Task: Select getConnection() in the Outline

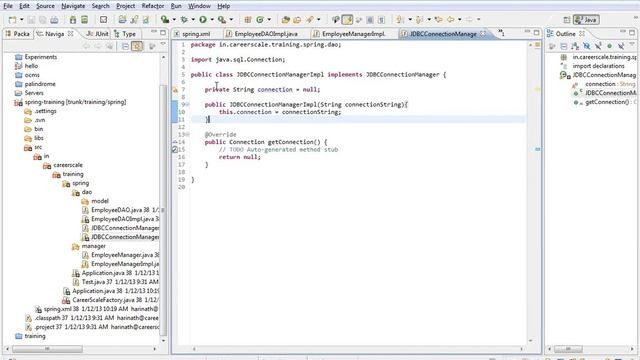Action: (604, 102)
